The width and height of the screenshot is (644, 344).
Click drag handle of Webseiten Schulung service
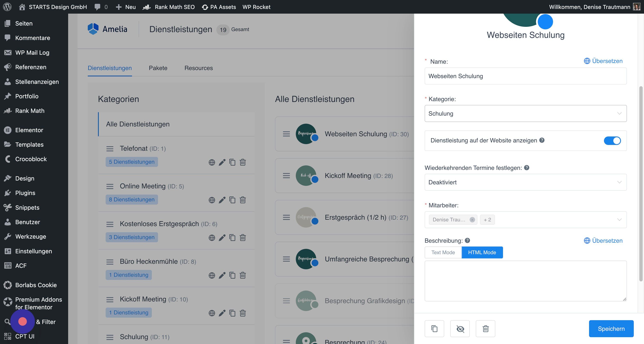click(x=286, y=134)
